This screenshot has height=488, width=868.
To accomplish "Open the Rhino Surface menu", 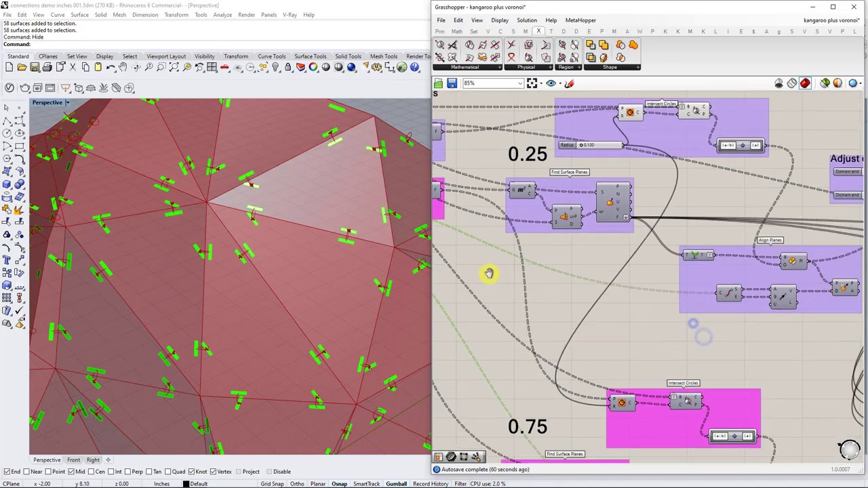I will (79, 15).
